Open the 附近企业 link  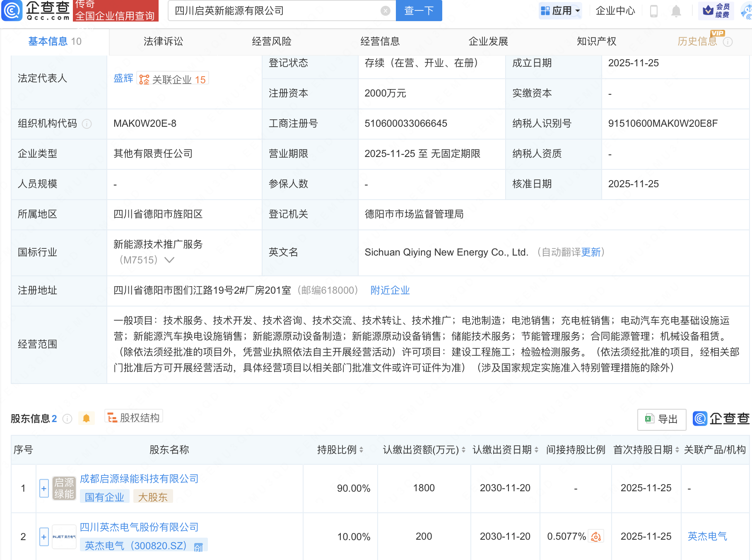click(x=390, y=290)
